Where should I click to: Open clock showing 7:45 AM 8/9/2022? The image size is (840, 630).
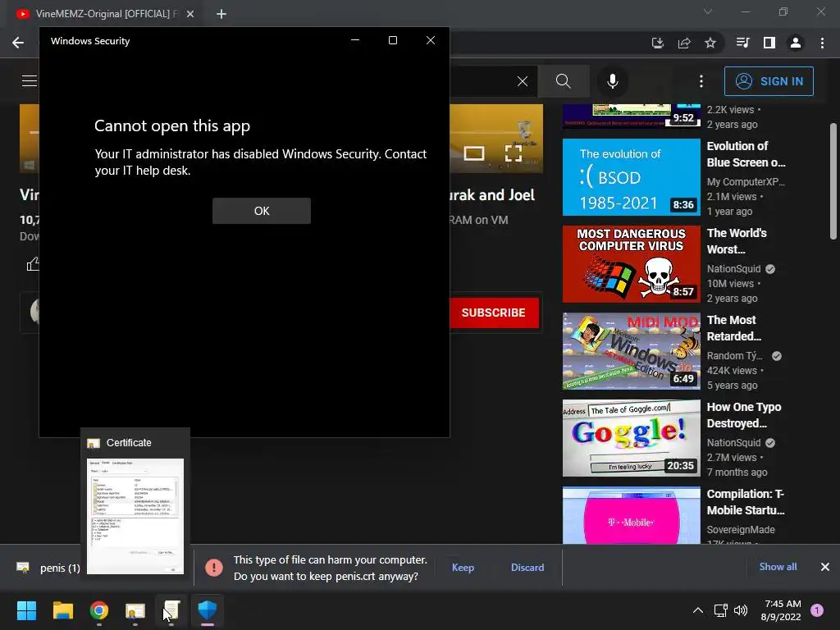coord(781,610)
